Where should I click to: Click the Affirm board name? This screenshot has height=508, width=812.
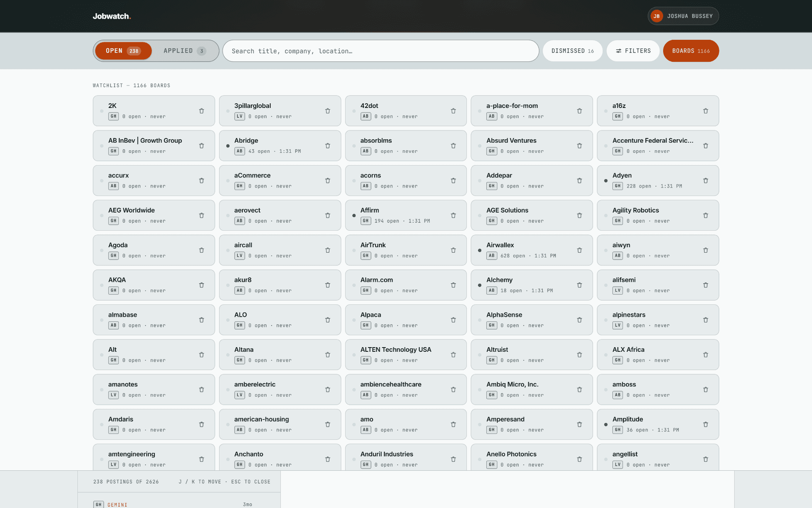(x=370, y=210)
